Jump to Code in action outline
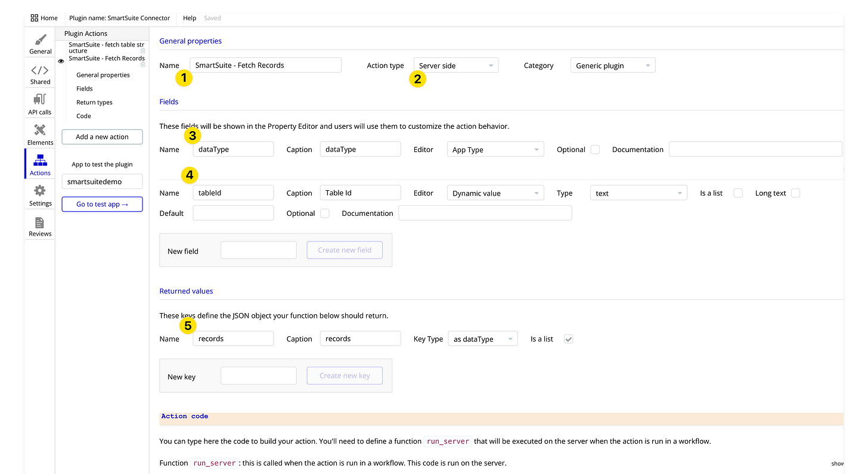The width and height of the screenshot is (868, 474). coord(83,116)
